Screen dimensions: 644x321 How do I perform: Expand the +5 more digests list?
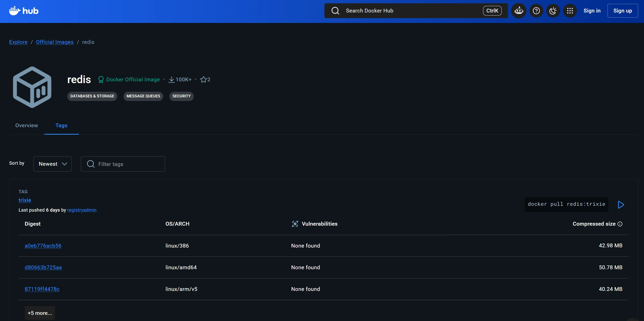click(40, 313)
